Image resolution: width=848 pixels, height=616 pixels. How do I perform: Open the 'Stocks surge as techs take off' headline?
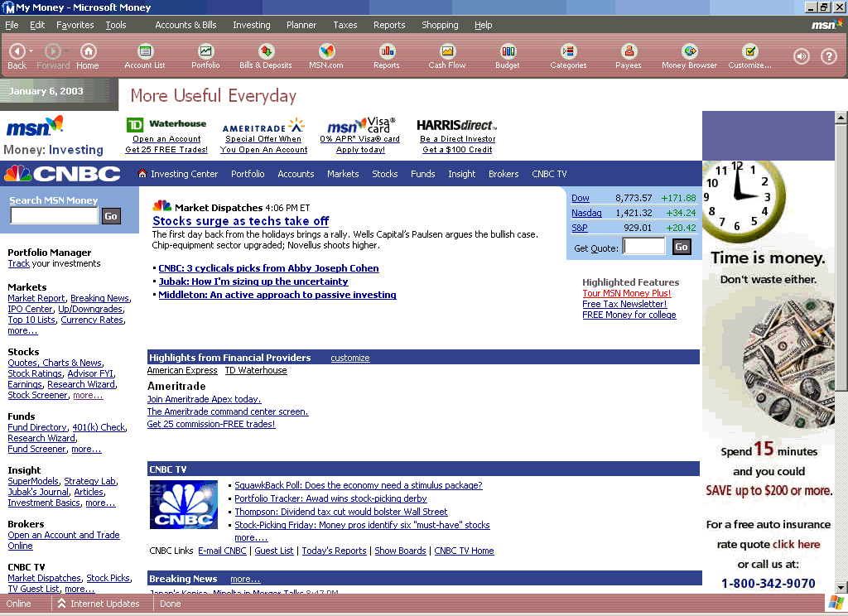[x=240, y=221]
